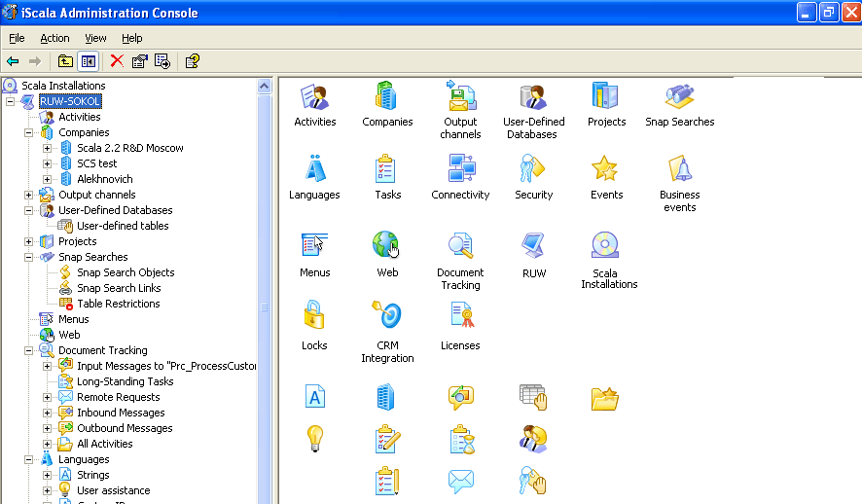Open the Licenses certificate icon
Image resolution: width=862 pixels, height=504 pixels.
pos(462,314)
